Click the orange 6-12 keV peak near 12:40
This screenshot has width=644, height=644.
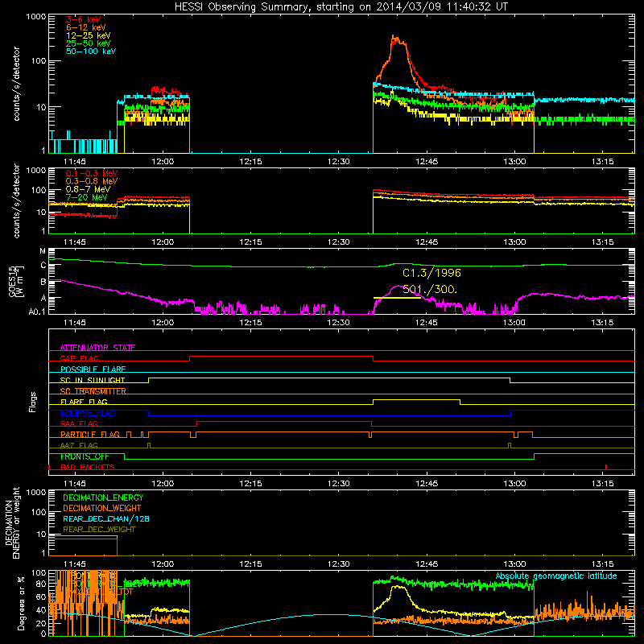[394, 38]
